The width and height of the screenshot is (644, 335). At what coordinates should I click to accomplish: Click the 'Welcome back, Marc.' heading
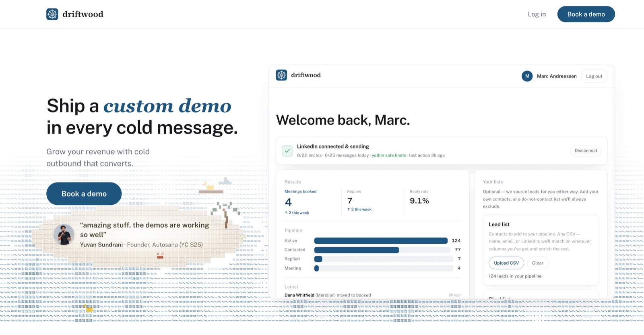pos(343,120)
